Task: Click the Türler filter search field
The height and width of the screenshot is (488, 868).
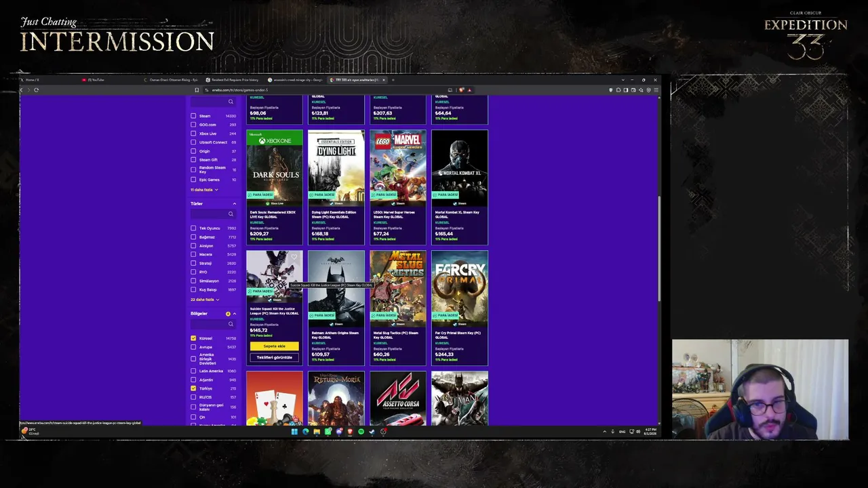Action: (213, 214)
